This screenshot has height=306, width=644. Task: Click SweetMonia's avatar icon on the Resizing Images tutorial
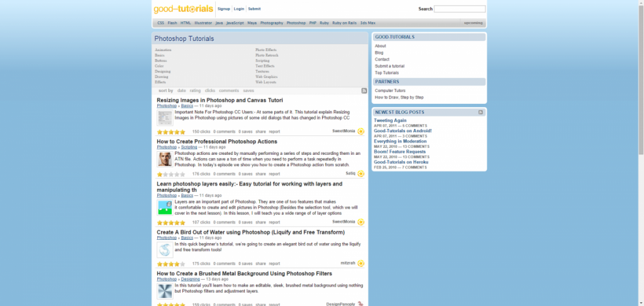[361, 132]
